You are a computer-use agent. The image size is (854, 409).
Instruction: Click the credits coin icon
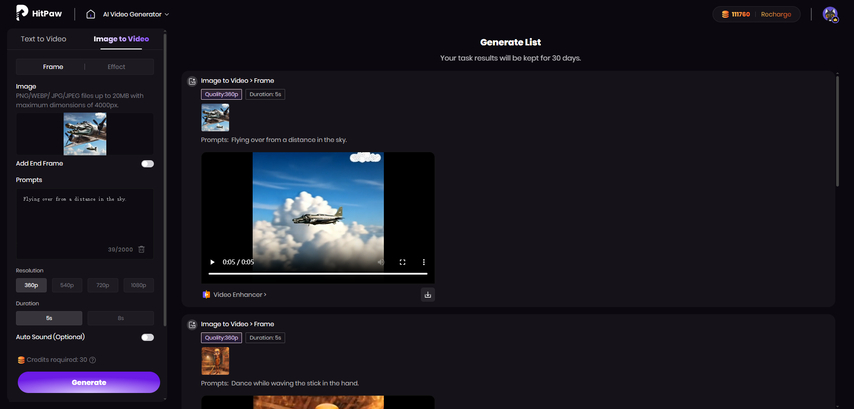(x=725, y=14)
